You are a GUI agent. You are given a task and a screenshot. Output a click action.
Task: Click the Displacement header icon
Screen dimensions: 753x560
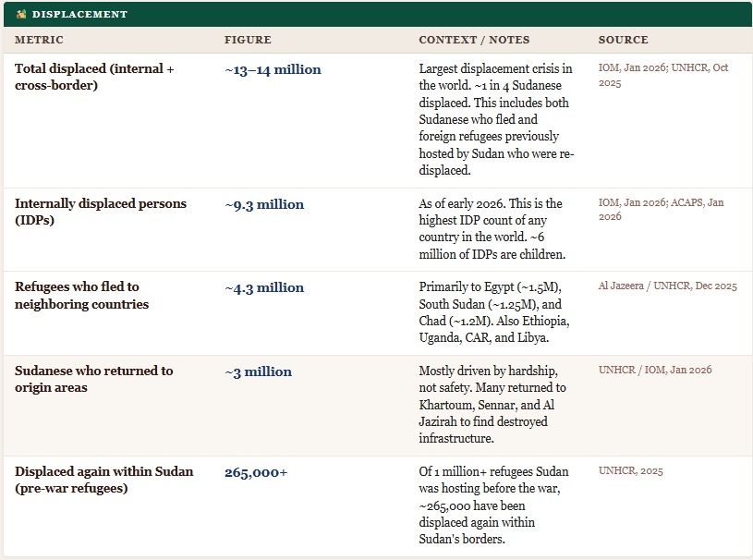[21, 15]
